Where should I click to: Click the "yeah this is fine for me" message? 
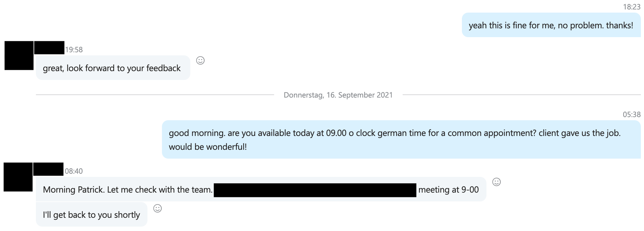pyautogui.click(x=550, y=25)
